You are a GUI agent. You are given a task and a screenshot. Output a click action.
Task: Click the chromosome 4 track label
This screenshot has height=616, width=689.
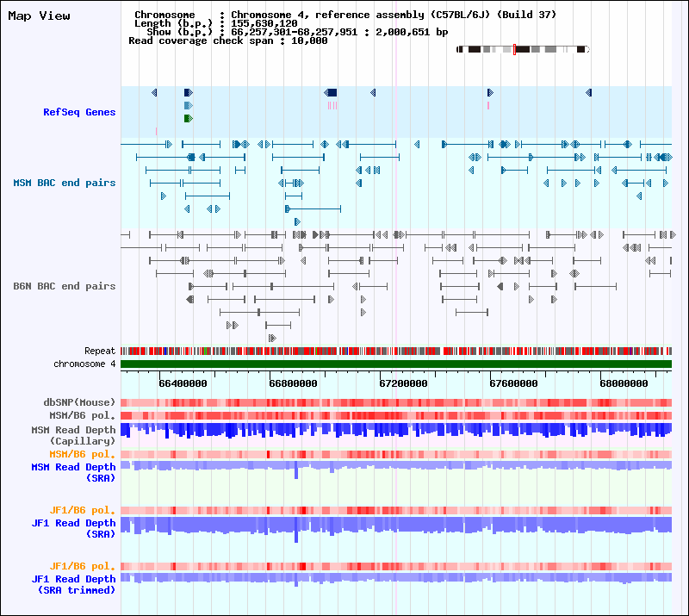point(84,364)
